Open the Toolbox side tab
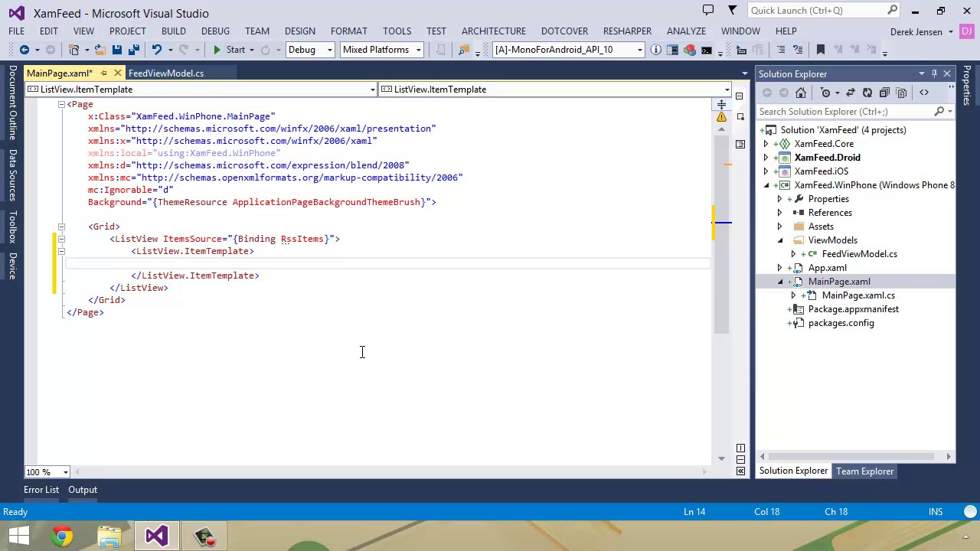980x551 pixels. [12, 228]
